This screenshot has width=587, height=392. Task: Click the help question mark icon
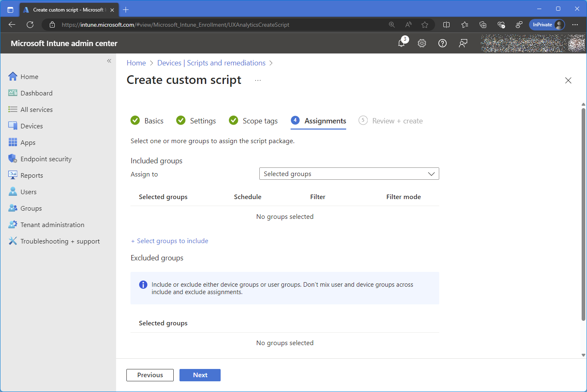(x=443, y=43)
